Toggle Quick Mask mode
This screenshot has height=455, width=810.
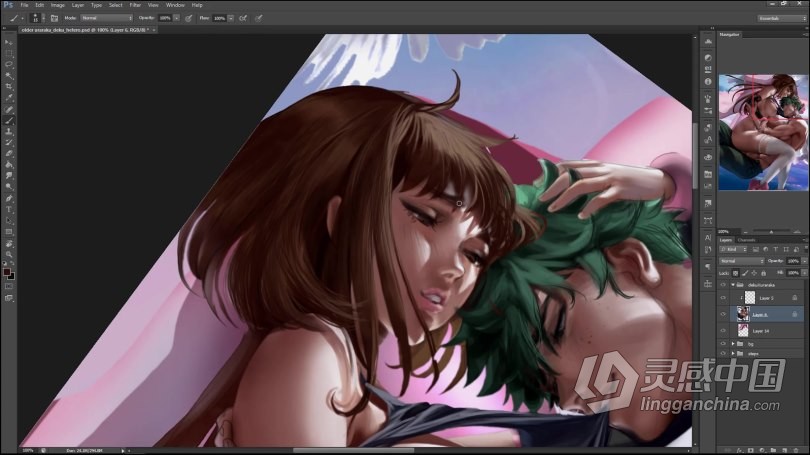(x=9, y=287)
